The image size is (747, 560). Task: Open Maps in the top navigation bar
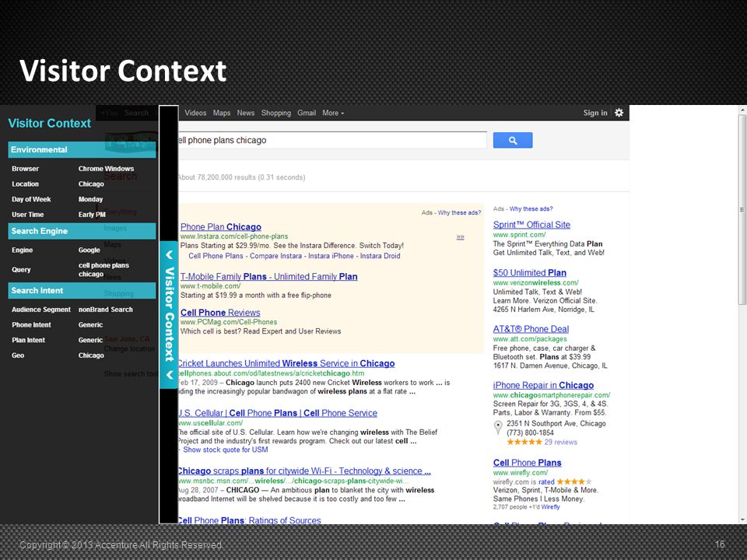(222, 113)
